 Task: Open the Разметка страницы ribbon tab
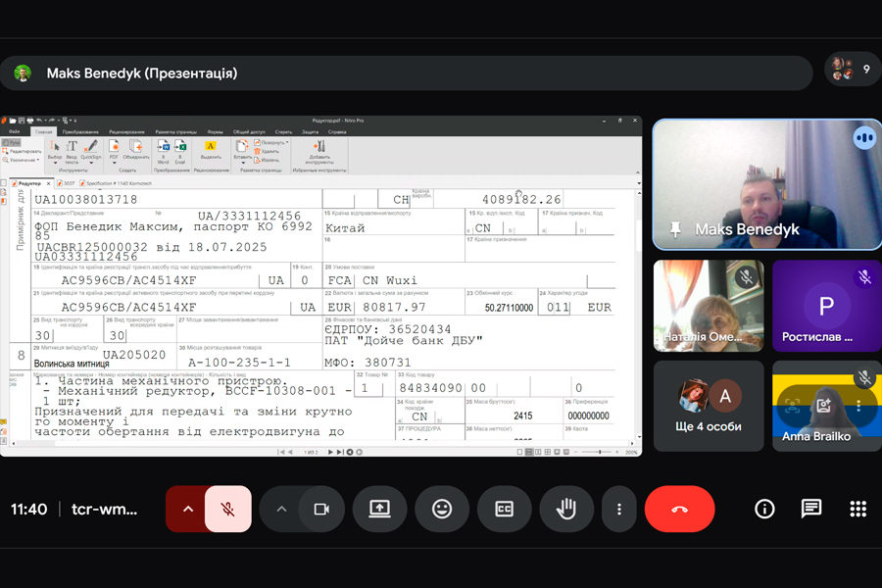click(x=176, y=131)
